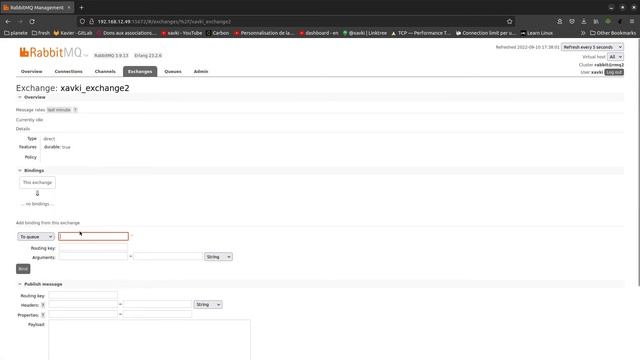
Task: Reload the page with the refresh icon
Action: click(x=32, y=22)
